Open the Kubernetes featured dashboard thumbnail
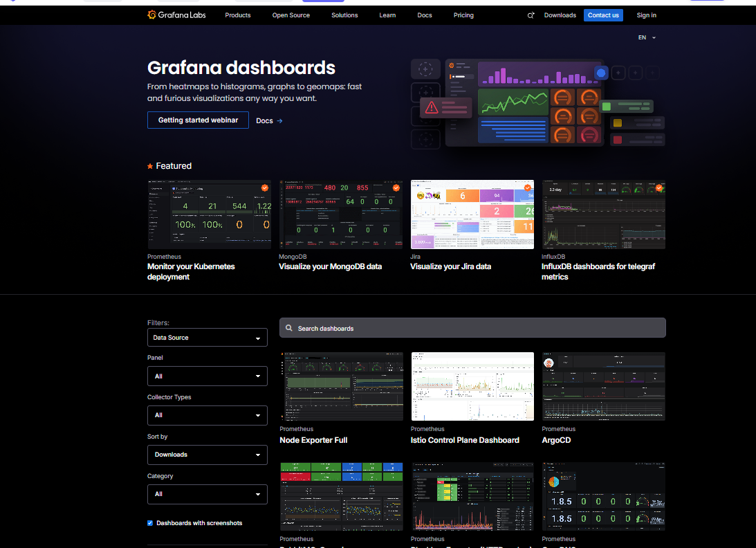Screen dimensions: 756x548 (x=210, y=214)
